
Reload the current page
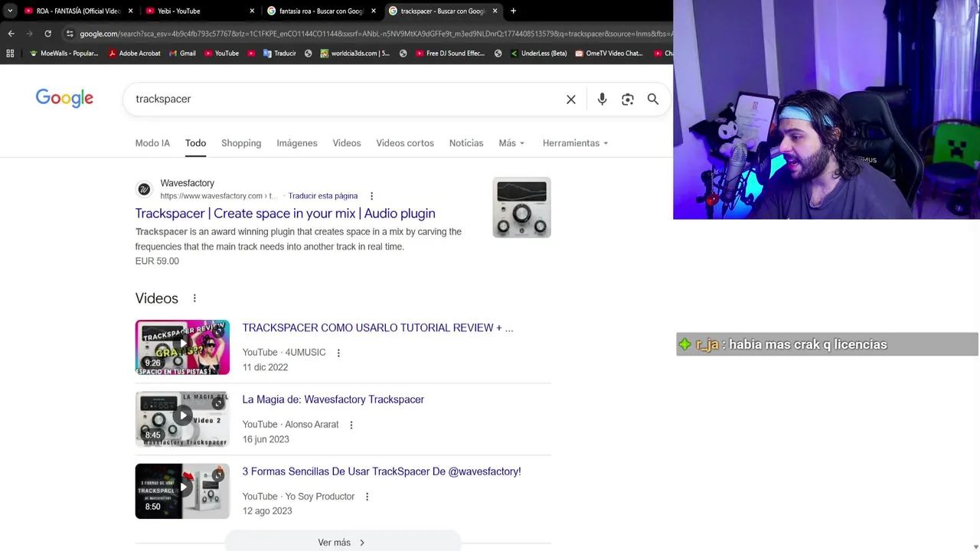point(47,34)
